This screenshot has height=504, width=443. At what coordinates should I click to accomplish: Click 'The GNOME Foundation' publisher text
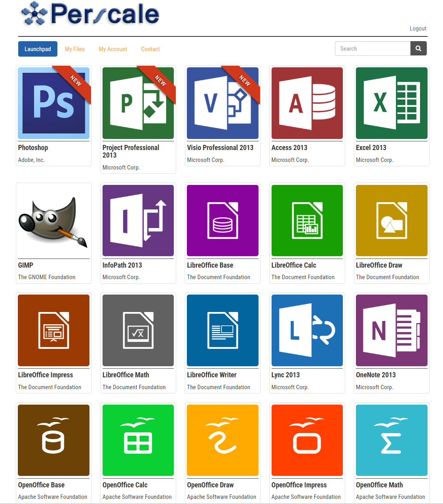click(47, 277)
